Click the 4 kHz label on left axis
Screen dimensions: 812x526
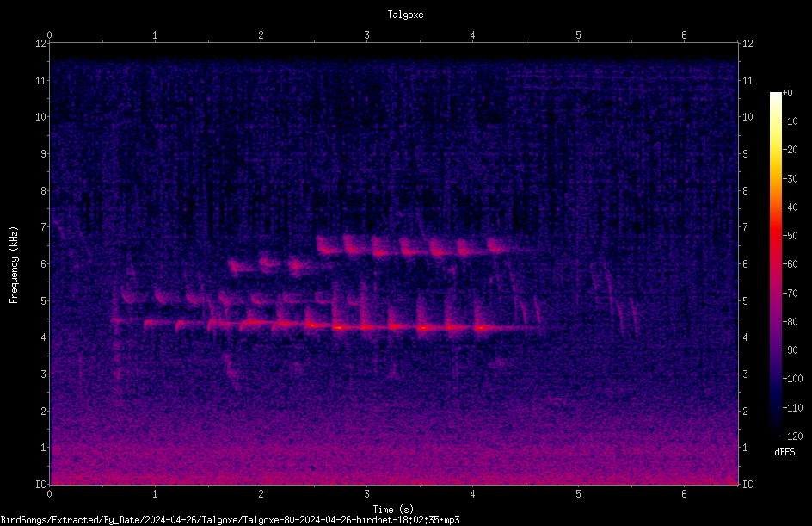tap(44, 337)
